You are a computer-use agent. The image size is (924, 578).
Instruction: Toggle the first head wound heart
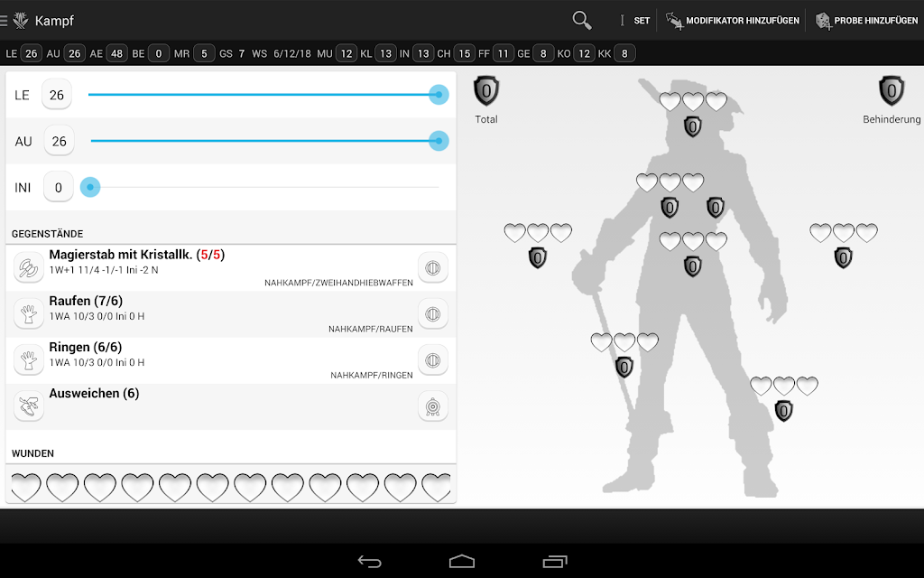tap(670, 101)
